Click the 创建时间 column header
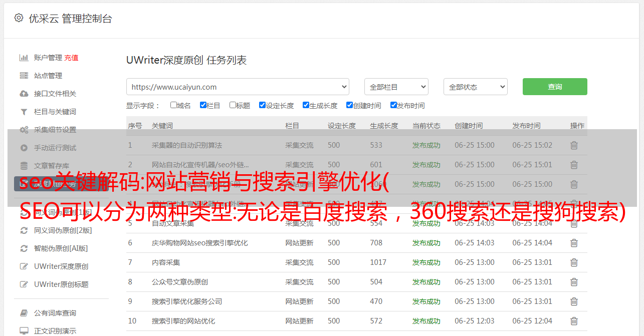644x336 pixels. pyautogui.click(x=469, y=126)
